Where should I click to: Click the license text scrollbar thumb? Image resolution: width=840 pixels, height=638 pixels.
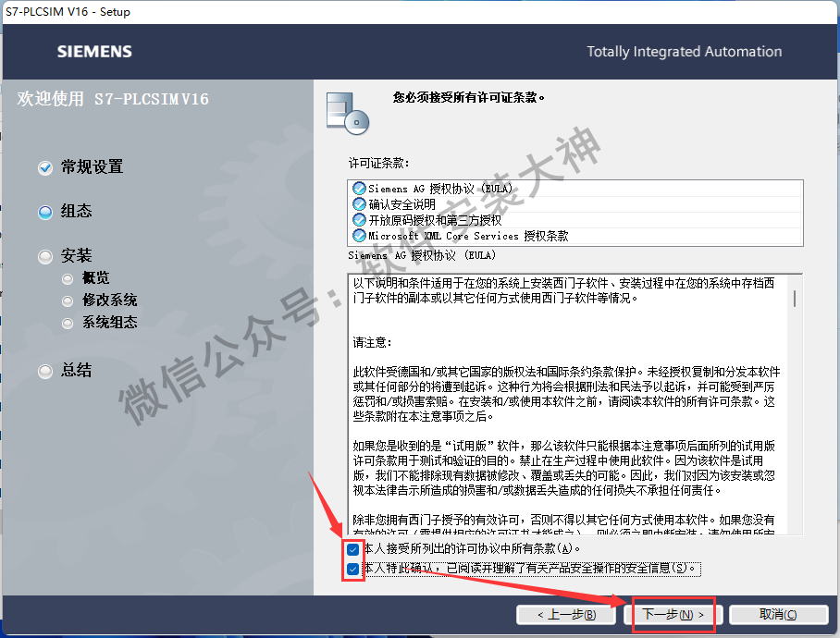795,298
